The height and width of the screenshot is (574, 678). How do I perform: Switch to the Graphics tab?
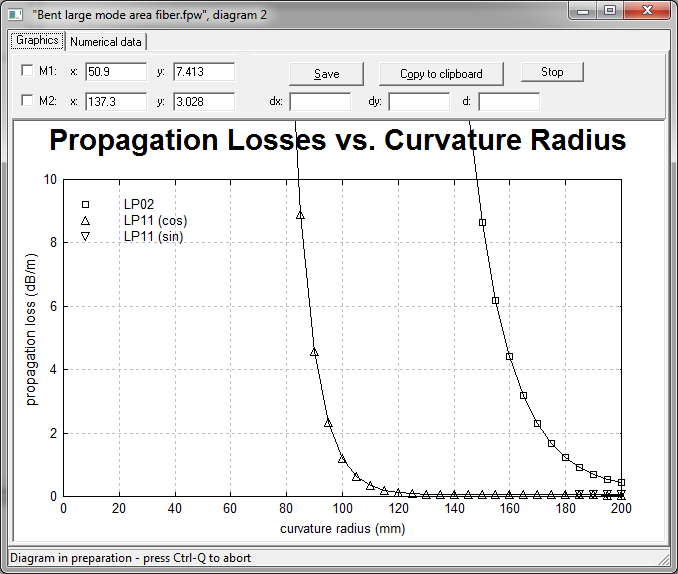tap(37, 41)
